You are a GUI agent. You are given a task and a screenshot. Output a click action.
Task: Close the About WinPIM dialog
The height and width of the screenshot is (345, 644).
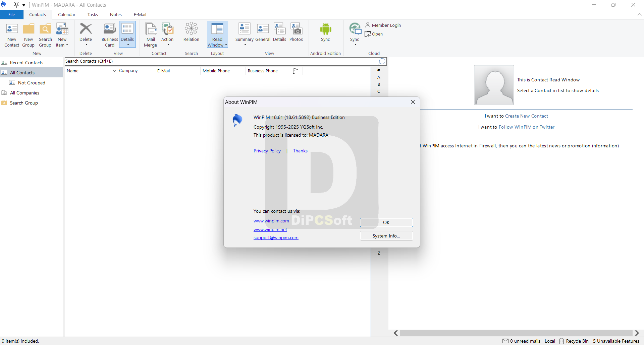pyautogui.click(x=413, y=102)
